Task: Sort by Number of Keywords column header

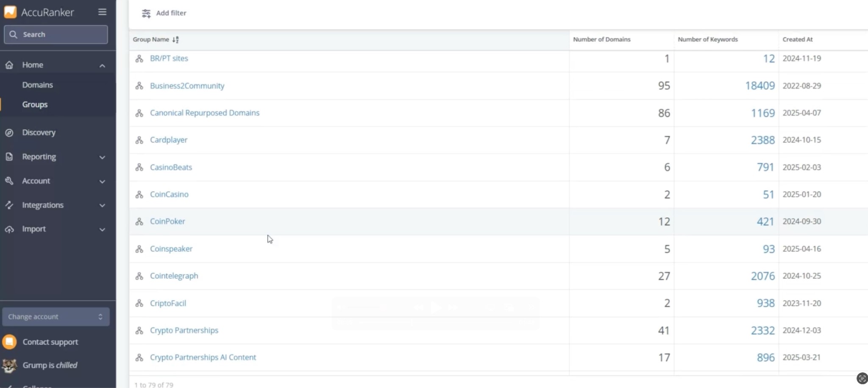Action: (x=707, y=39)
